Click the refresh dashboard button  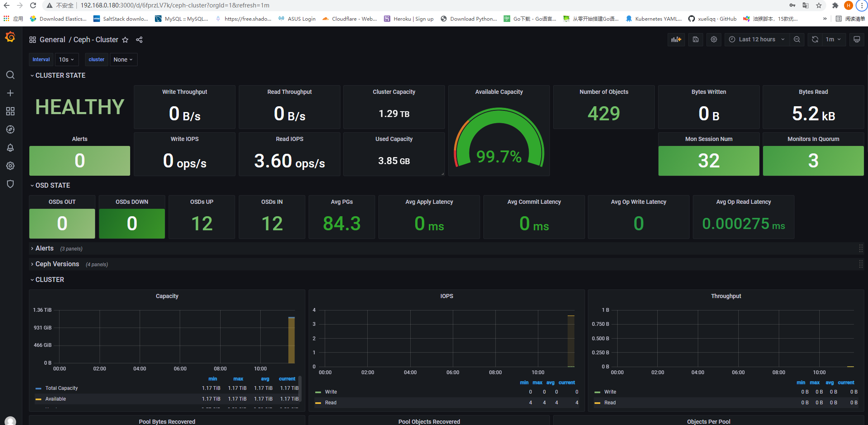[x=815, y=39]
